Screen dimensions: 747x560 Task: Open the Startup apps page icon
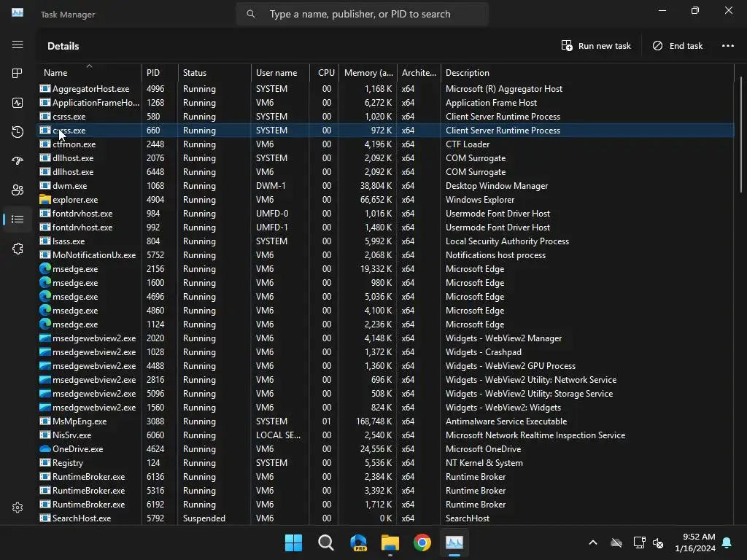point(18,161)
